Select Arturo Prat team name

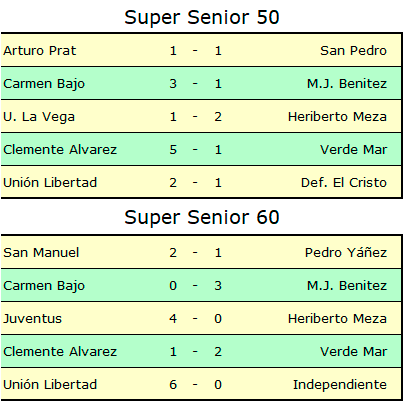tap(40, 51)
